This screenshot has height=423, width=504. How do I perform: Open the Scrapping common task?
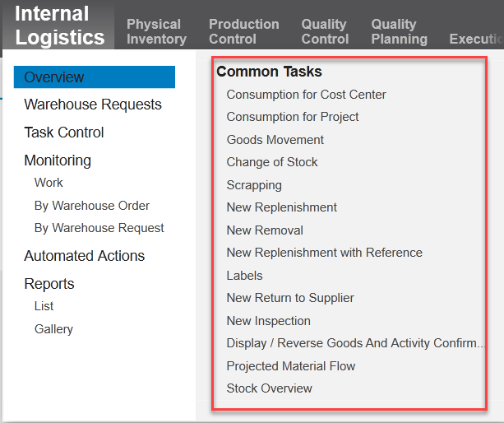[x=254, y=185]
